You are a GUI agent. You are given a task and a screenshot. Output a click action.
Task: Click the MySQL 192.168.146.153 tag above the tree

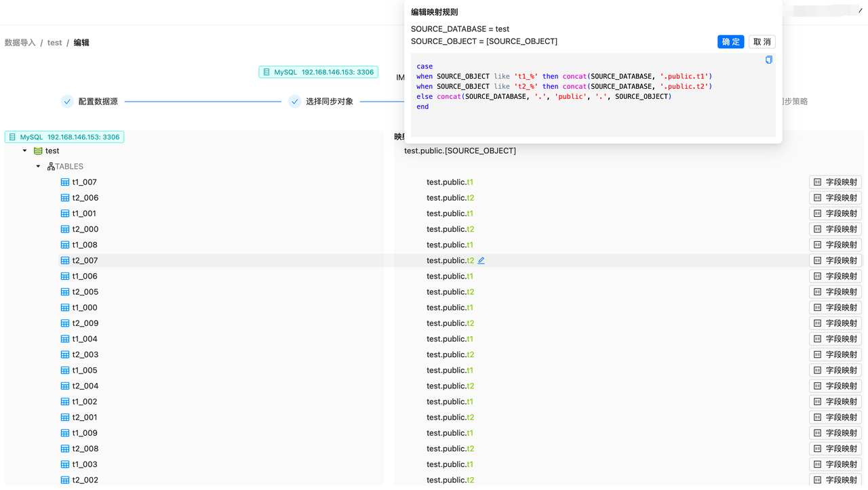click(64, 137)
